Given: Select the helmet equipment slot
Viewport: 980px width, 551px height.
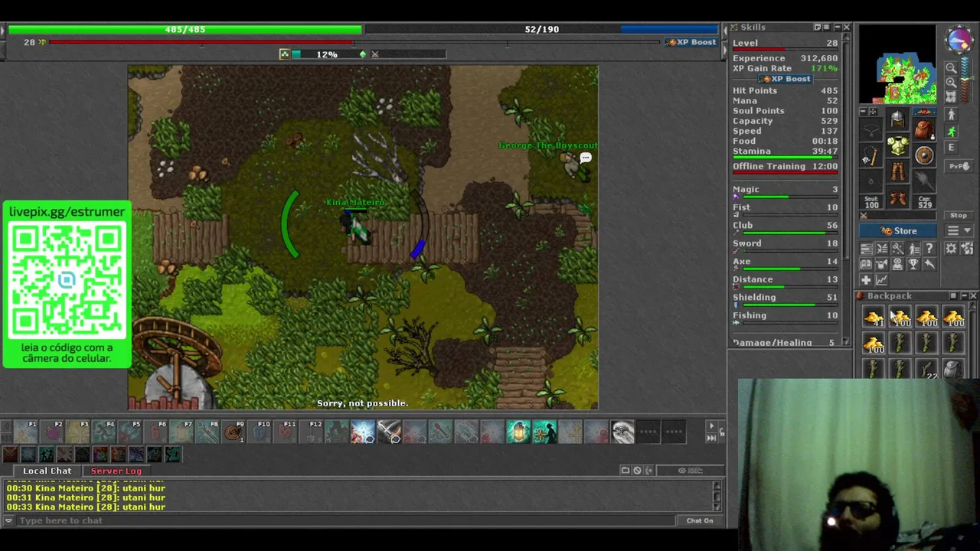Looking at the screenshot, I should (897, 120).
